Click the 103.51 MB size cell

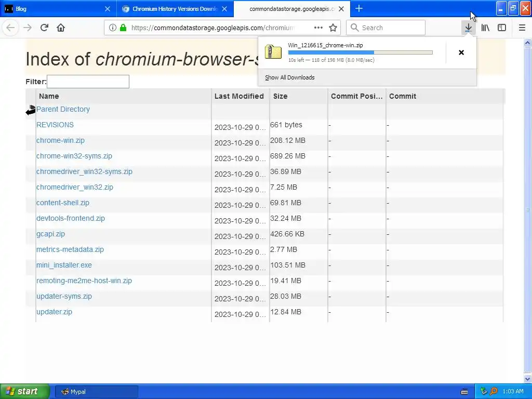point(288,265)
